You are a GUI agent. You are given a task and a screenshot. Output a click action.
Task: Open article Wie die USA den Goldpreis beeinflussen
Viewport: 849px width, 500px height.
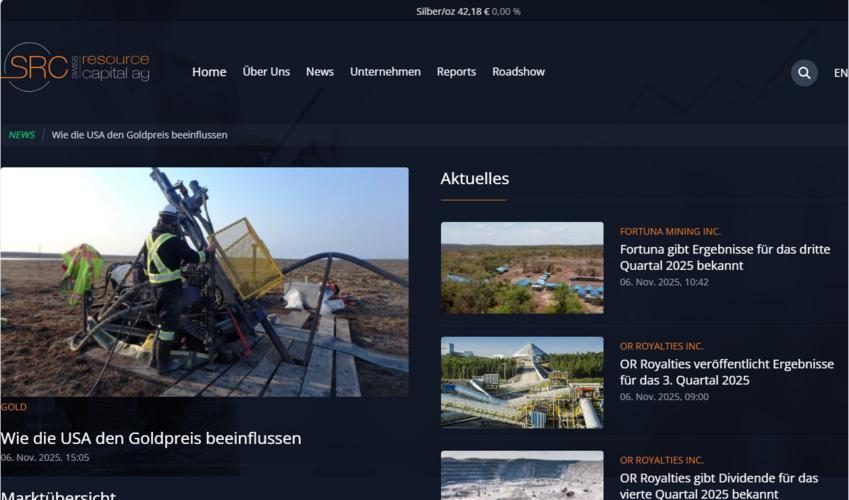pyautogui.click(x=151, y=438)
